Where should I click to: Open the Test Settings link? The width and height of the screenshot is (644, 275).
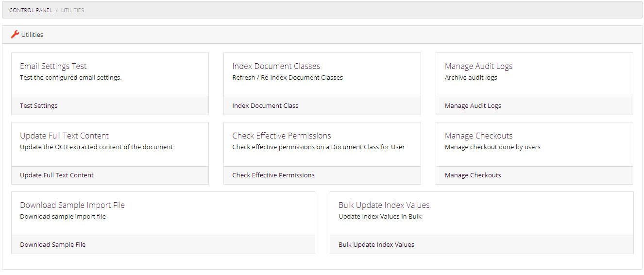pos(39,106)
